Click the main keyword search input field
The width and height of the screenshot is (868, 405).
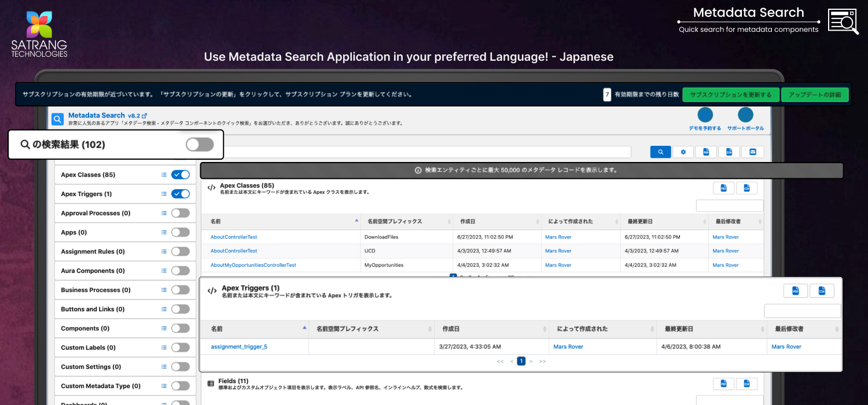(426, 152)
